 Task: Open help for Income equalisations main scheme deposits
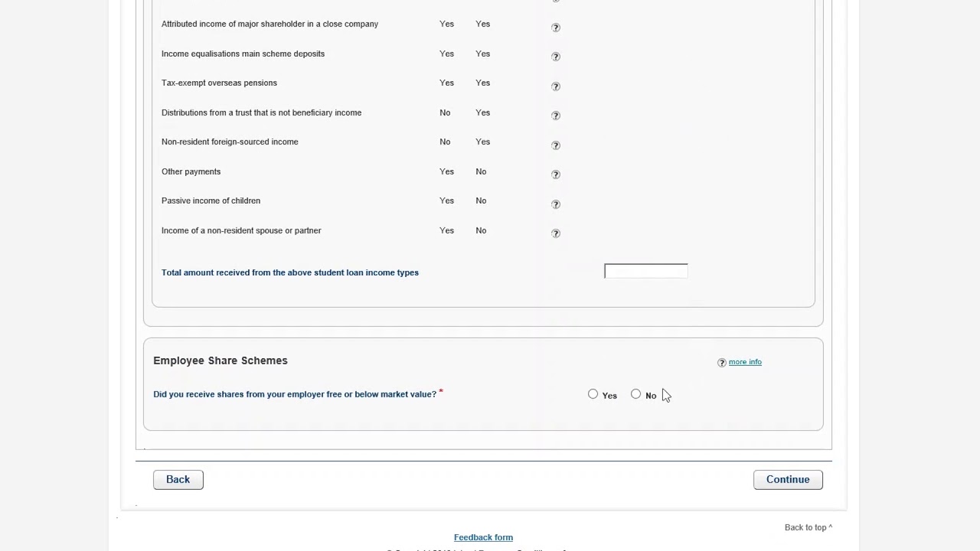tap(556, 57)
